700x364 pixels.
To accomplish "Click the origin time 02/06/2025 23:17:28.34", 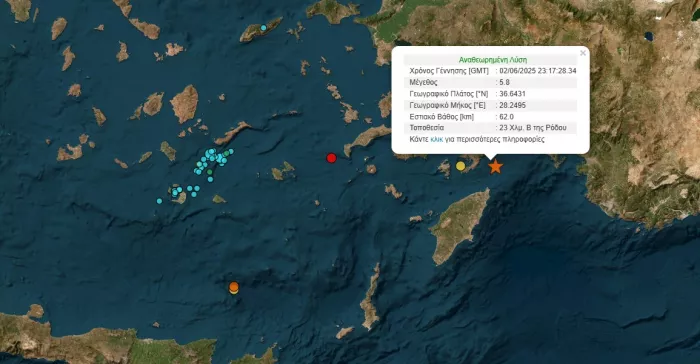I will [x=538, y=71].
